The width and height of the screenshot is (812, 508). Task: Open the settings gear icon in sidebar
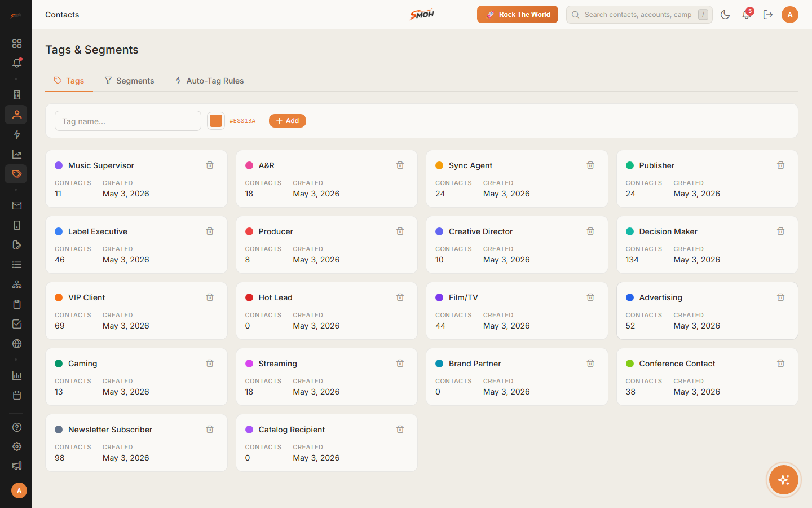[x=17, y=446]
